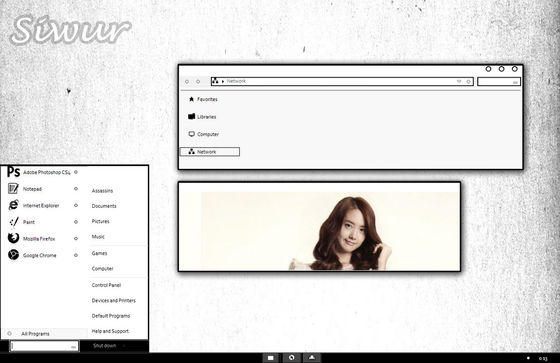The height and width of the screenshot is (363, 560).
Task: Close the explorer window
Action: click(515, 69)
